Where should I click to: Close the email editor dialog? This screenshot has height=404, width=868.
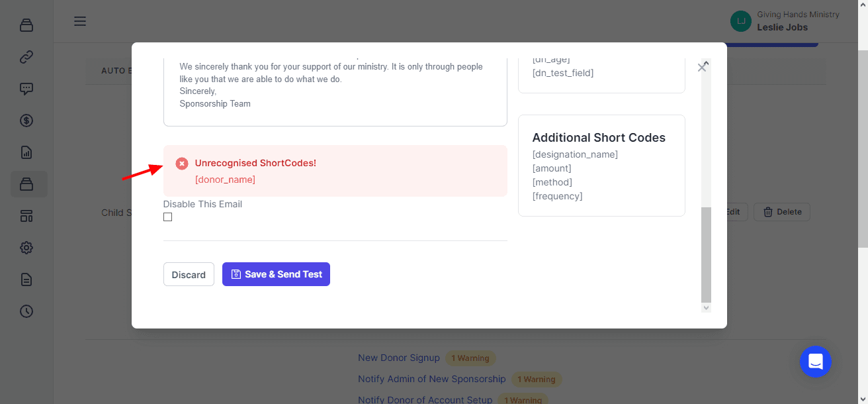point(702,68)
